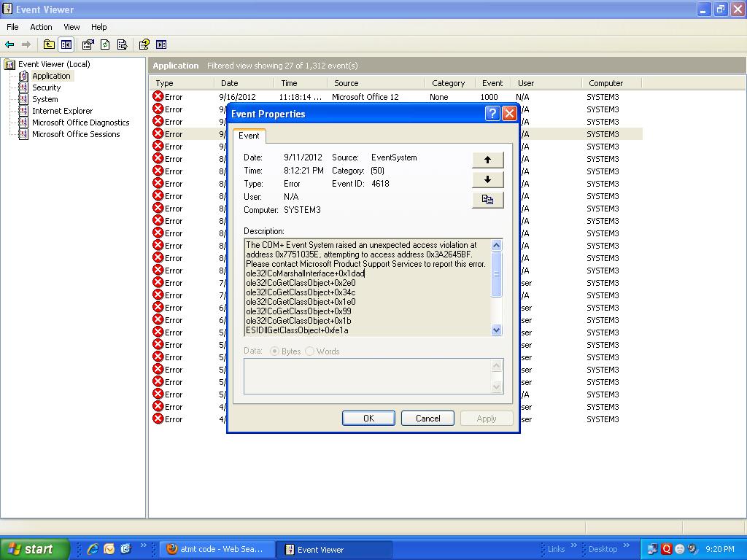Expand quick launch overflow chevron
Screen dimensions: 747x560
pos(144,545)
